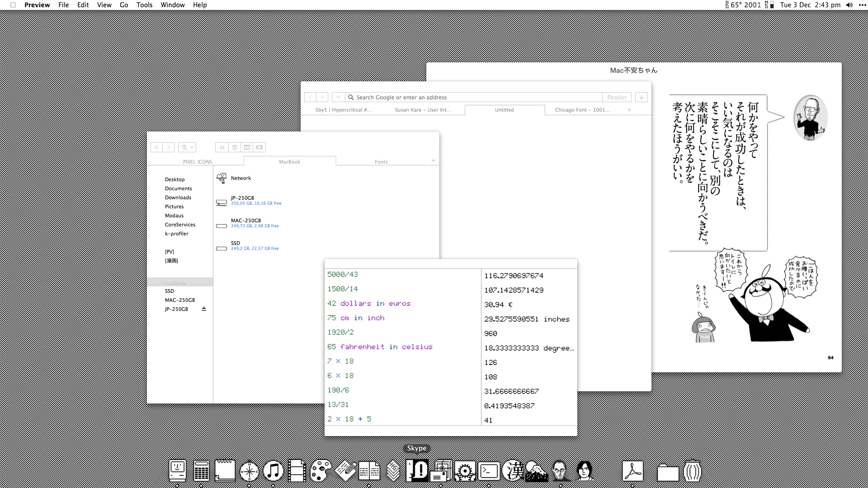Open the Terminal icon in the Dock

[489, 471]
